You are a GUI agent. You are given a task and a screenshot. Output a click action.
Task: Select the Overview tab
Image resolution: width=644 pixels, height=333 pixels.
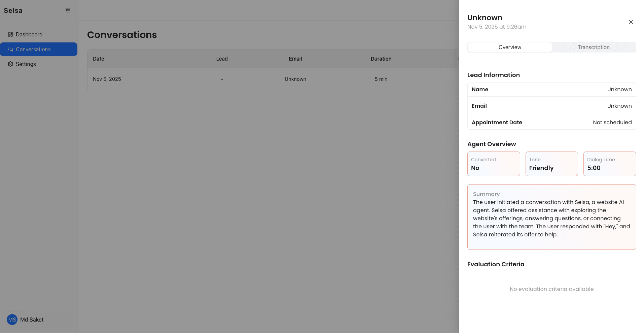[x=509, y=47]
